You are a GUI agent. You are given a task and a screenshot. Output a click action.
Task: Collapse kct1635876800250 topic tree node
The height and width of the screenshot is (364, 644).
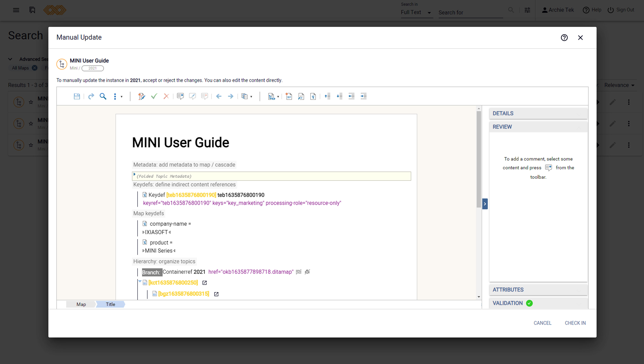140,281
